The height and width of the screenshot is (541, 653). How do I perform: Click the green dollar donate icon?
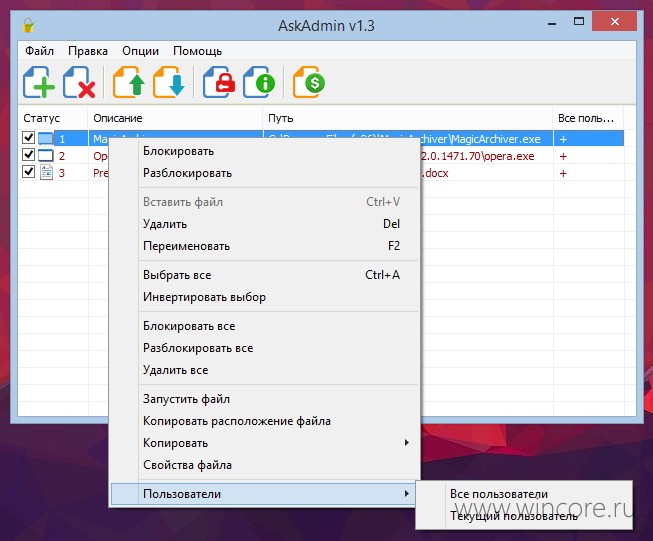(309, 82)
